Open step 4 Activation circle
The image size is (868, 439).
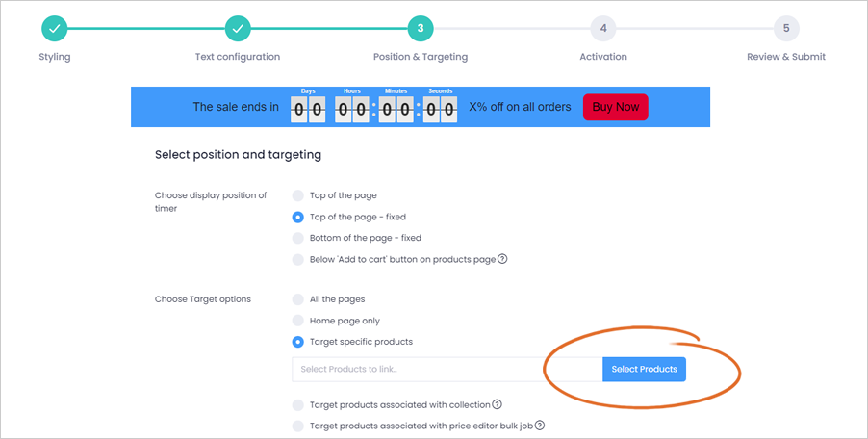[x=602, y=28]
